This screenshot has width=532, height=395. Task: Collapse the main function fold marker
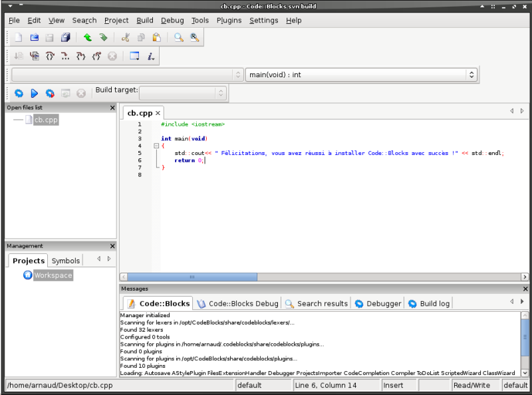tap(156, 146)
